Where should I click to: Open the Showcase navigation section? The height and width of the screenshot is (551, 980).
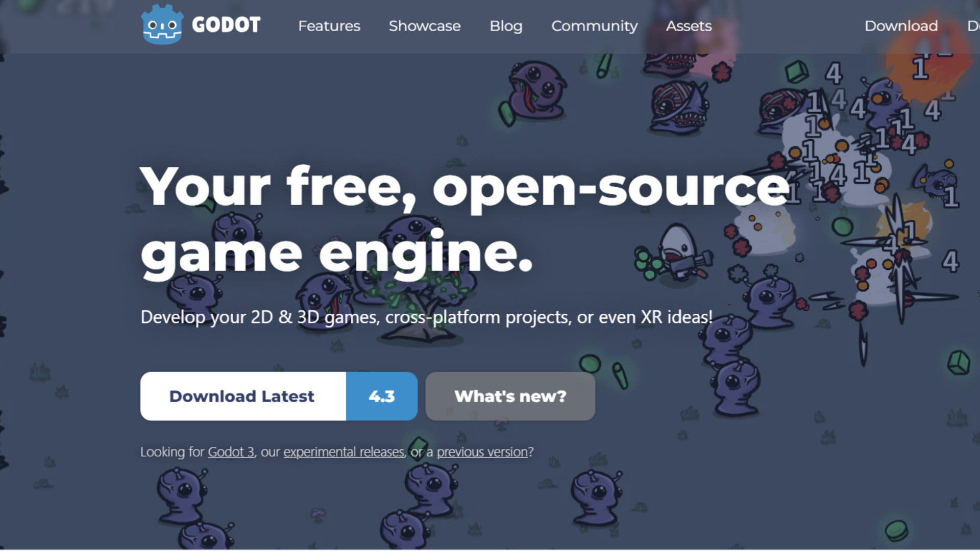tap(425, 26)
